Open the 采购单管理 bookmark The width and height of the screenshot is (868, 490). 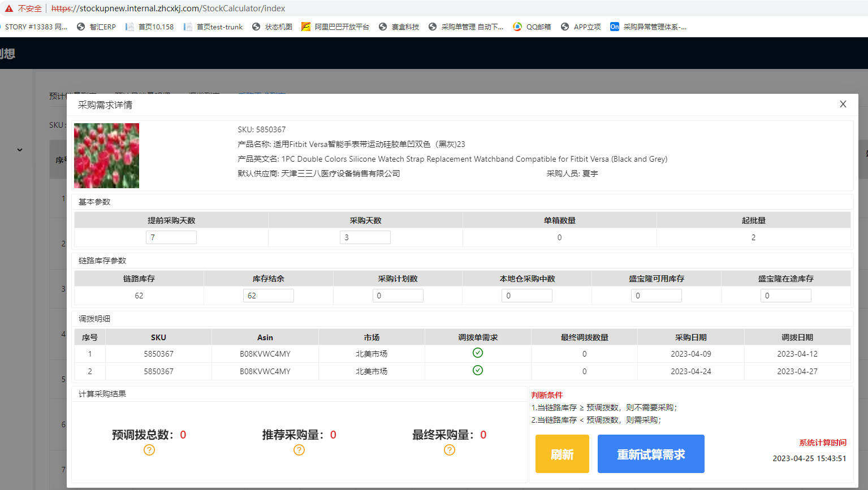pos(466,27)
